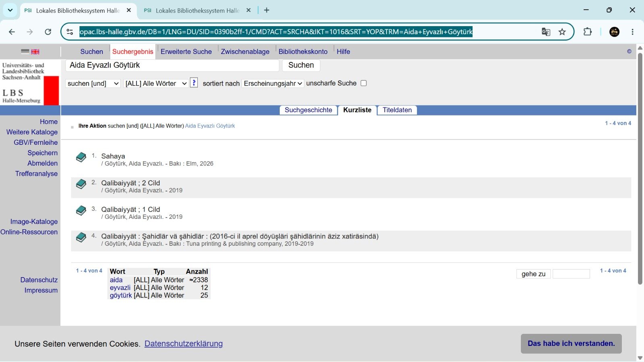Open book icon for fourth result Şahidlär
644x362 pixels.
pos(81,237)
